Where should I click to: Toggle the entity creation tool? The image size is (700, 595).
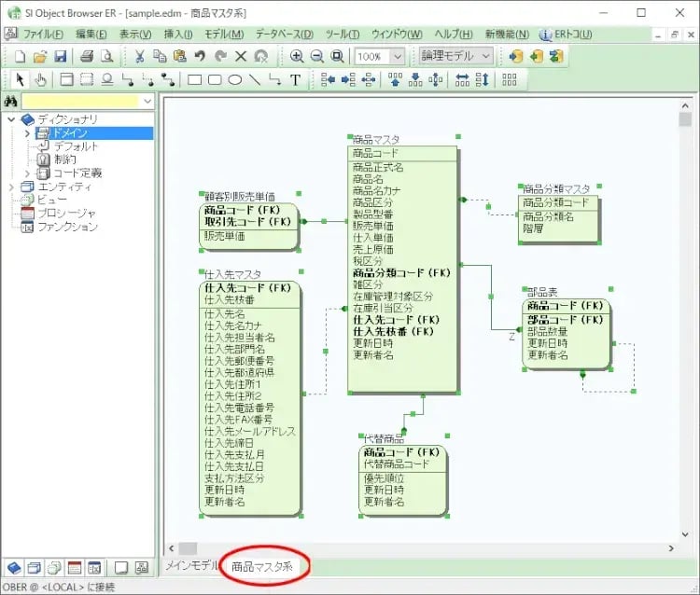coord(66,79)
